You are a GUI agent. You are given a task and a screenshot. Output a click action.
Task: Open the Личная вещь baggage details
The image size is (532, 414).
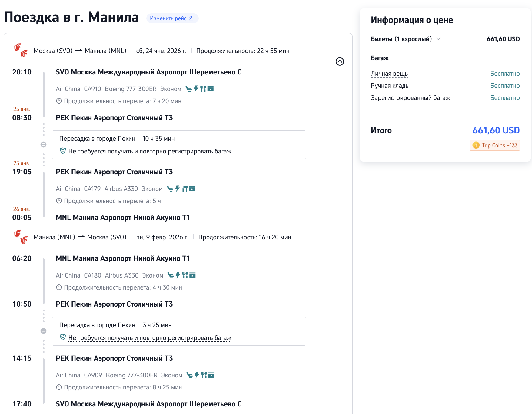389,74
